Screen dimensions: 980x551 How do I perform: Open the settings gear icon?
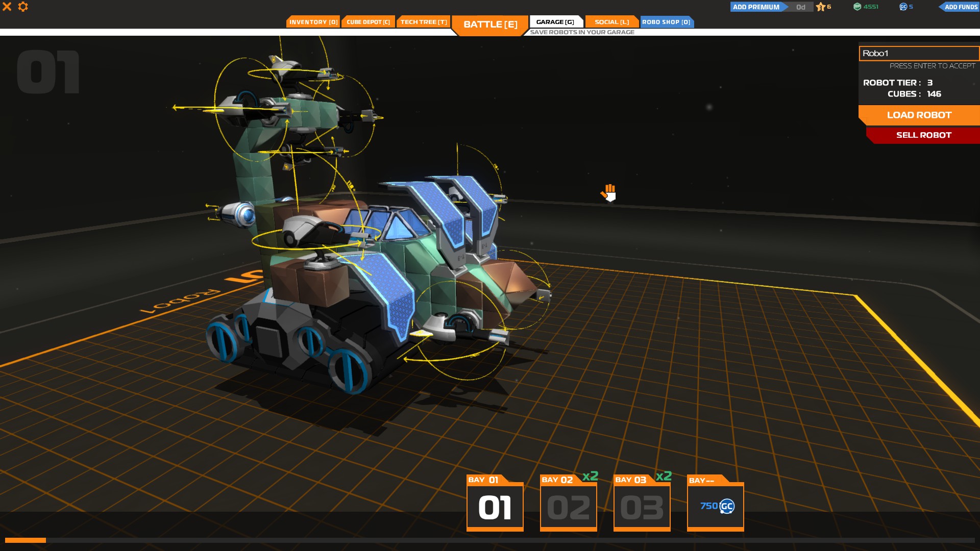click(23, 7)
